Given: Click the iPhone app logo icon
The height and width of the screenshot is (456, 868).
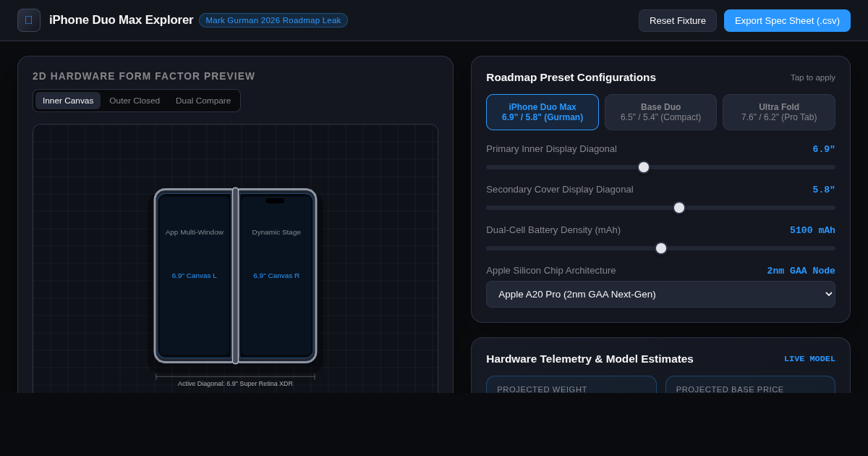Looking at the screenshot, I should pos(29,20).
